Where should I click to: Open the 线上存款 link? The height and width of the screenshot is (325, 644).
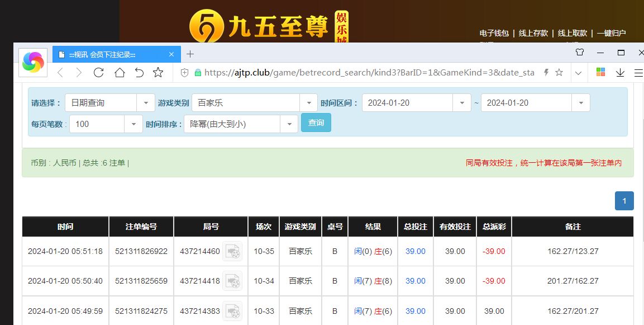click(x=533, y=33)
